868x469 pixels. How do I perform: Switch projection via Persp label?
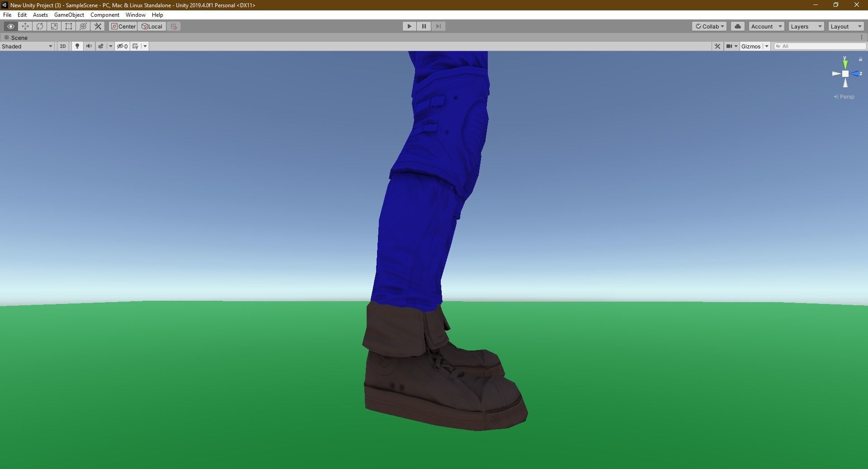click(844, 97)
